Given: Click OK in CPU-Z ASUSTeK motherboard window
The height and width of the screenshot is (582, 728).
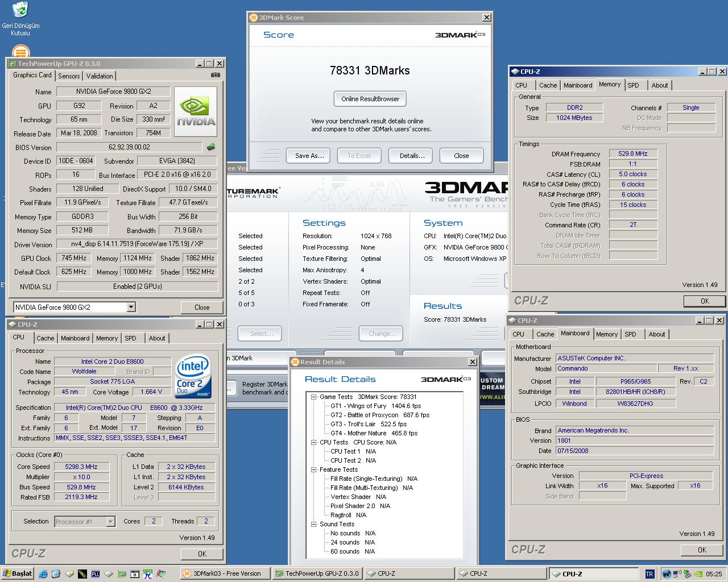Looking at the screenshot, I should click(702, 550).
